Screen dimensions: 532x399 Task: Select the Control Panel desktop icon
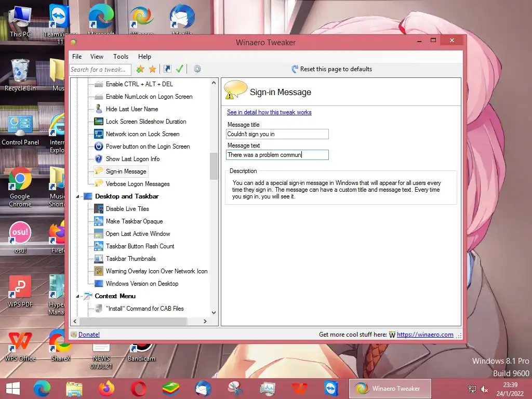click(20, 130)
